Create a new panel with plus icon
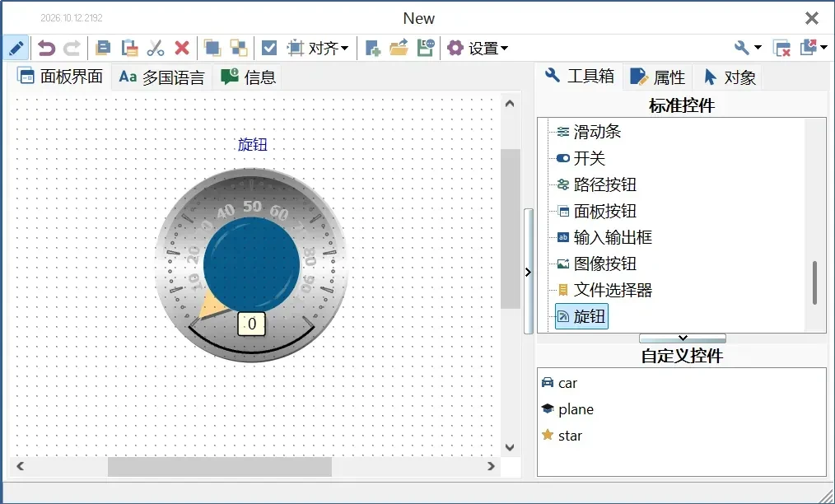This screenshot has height=504, width=835. (373, 49)
